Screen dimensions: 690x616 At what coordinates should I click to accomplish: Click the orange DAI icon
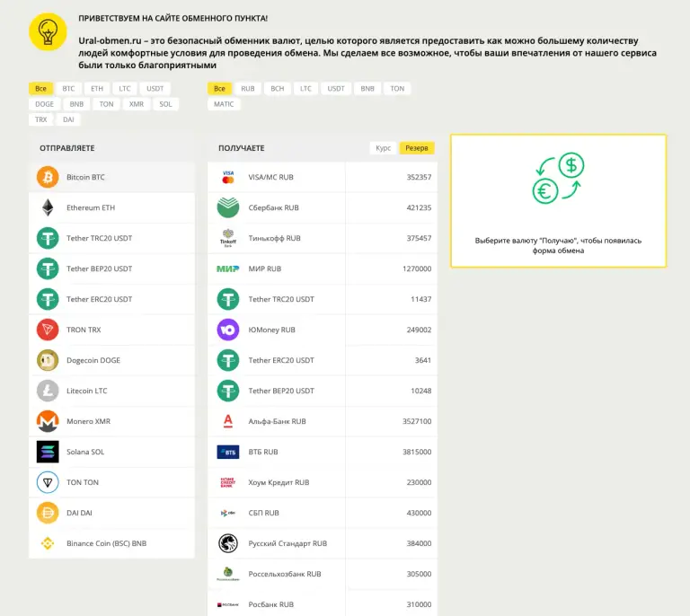(x=48, y=513)
